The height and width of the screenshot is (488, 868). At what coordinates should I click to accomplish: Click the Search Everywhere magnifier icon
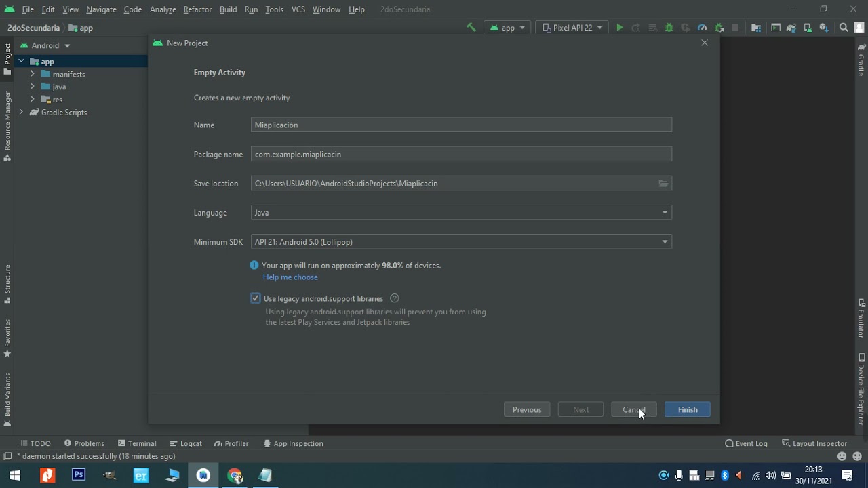point(844,28)
